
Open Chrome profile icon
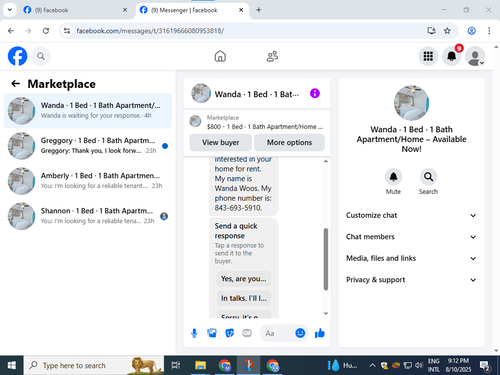(x=471, y=31)
